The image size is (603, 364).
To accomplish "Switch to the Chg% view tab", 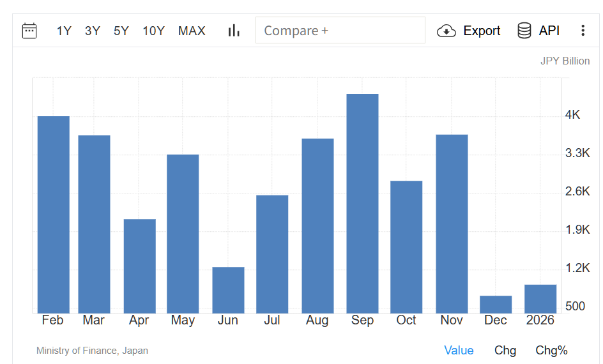I will tap(551, 350).
